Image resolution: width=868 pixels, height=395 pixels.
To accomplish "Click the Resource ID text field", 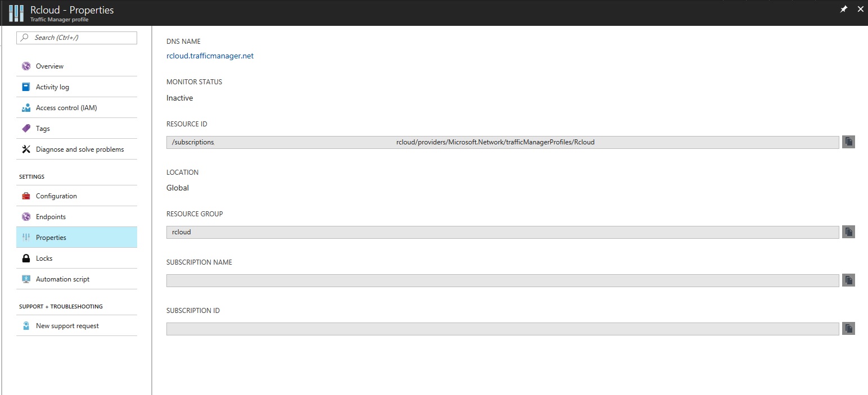I will 503,142.
